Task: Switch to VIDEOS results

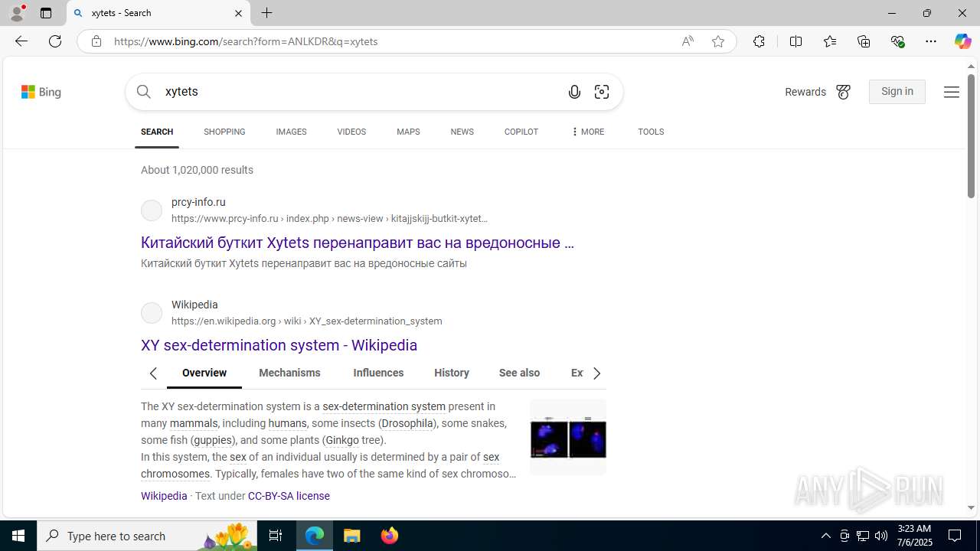Action: pyautogui.click(x=351, y=132)
